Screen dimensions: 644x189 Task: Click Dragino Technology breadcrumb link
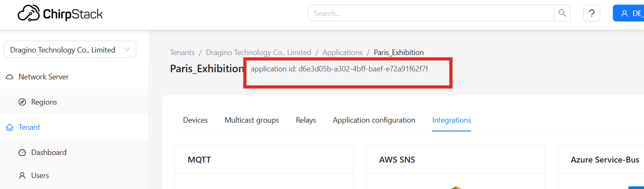[258, 52]
